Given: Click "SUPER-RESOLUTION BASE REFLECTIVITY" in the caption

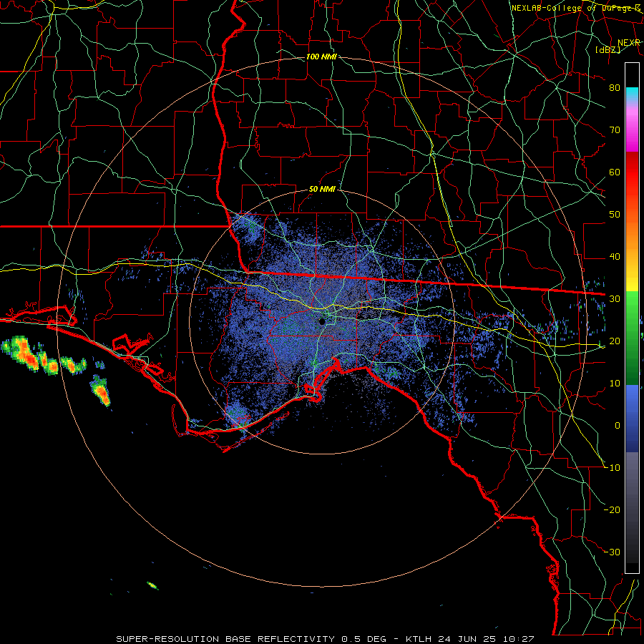Looking at the screenshot, I should coord(225,639).
